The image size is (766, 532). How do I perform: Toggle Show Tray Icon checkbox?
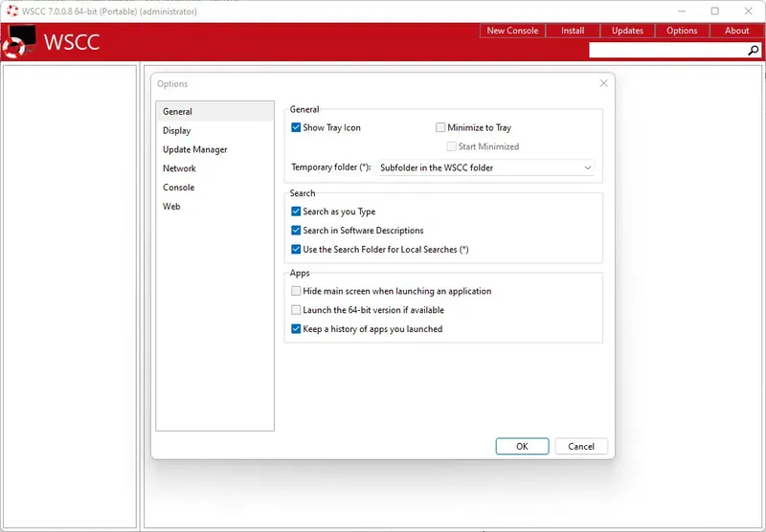point(296,127)
